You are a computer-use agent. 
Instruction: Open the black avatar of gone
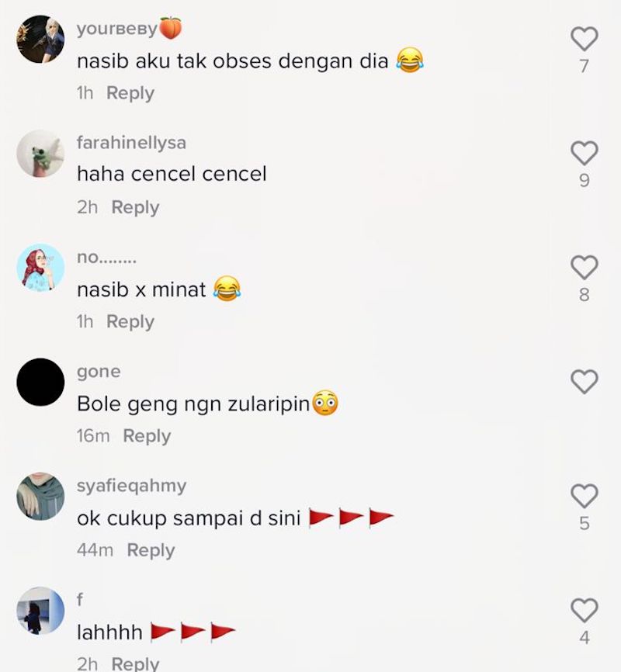click(40, 383)
